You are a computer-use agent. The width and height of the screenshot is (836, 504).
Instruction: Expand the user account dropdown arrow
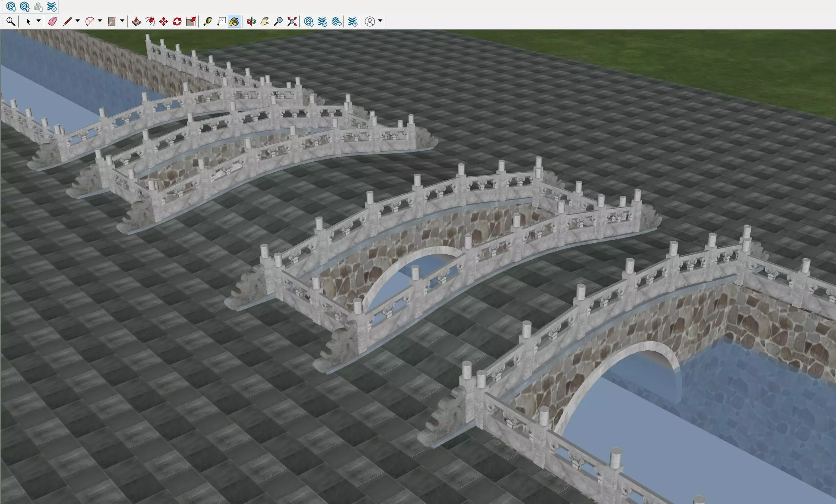click(x=380, y=21)
